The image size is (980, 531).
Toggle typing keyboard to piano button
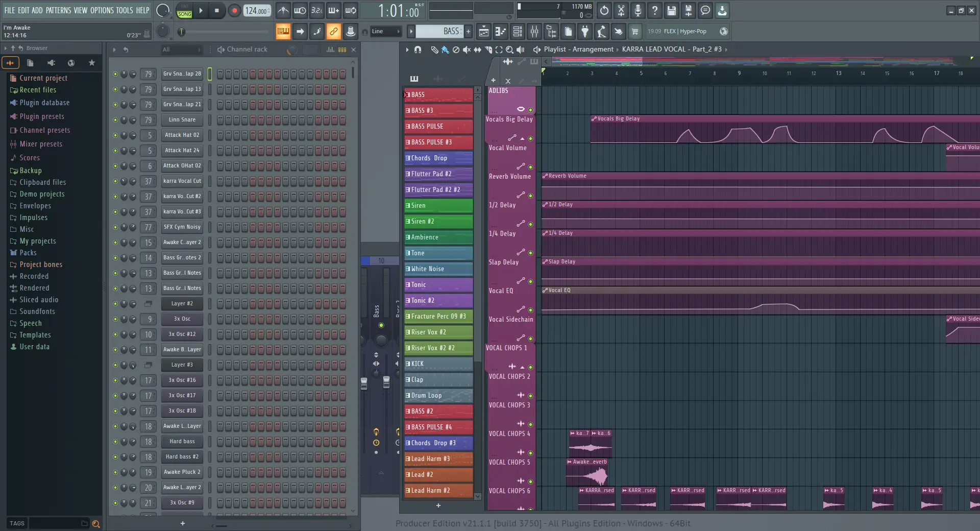[283, 32]
